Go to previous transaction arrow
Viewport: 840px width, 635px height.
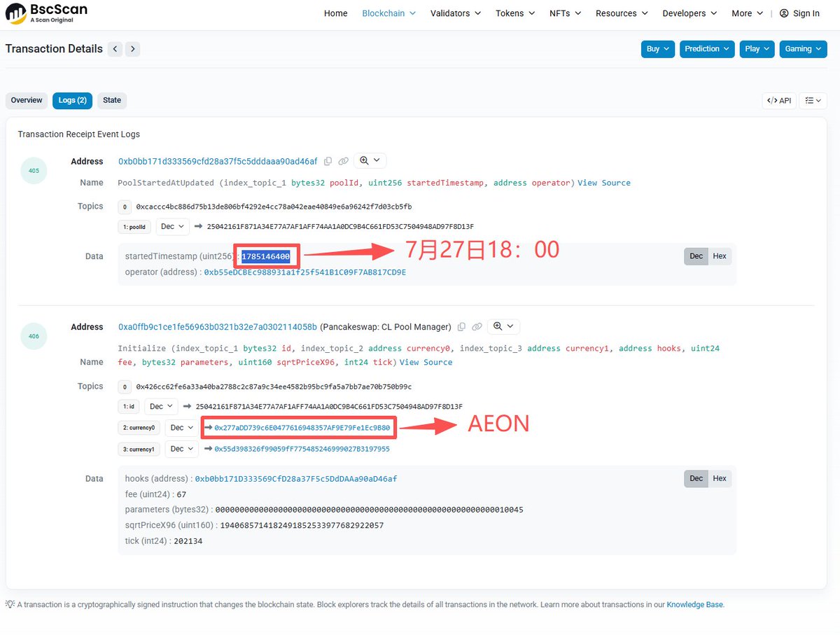pyautogui.click(x=115, y=49)
